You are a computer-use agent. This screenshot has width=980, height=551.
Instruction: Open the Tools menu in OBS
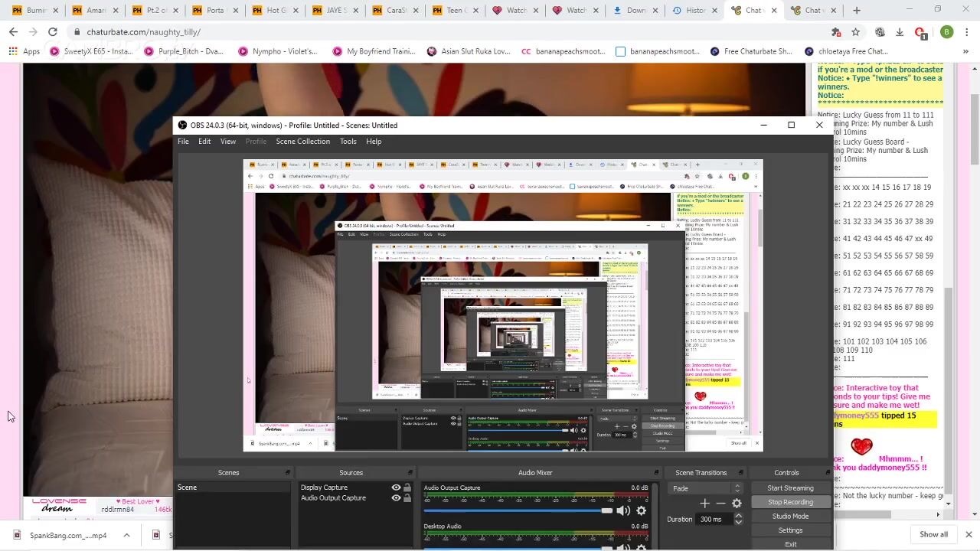[348, 142]
